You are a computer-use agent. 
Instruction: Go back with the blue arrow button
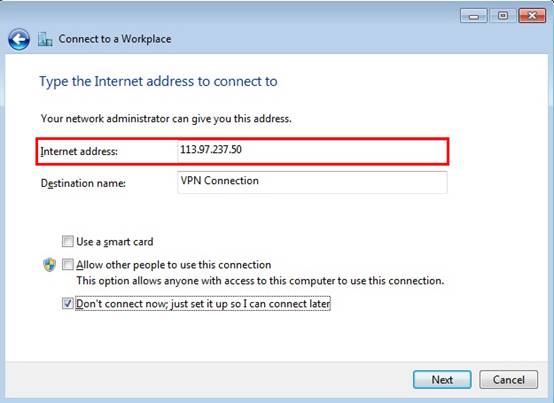pos(19,39)
